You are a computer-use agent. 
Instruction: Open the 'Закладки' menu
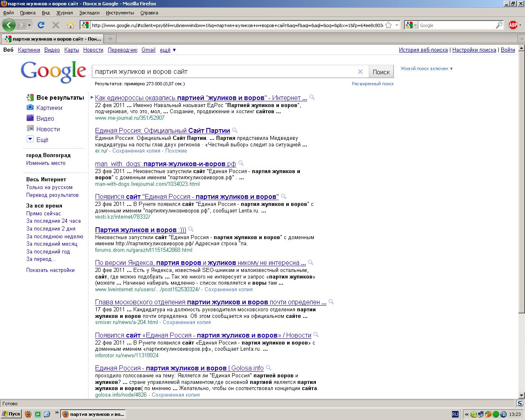[x=89, y=13]
